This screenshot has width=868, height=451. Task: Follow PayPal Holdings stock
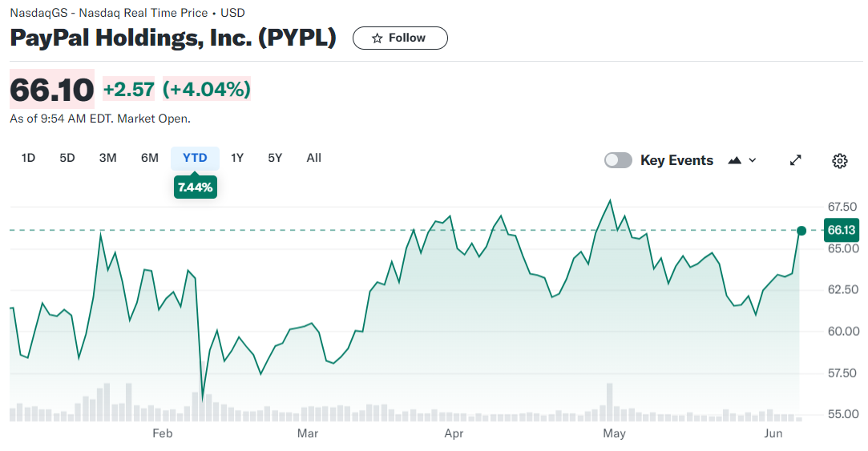(x=400, y=38)
